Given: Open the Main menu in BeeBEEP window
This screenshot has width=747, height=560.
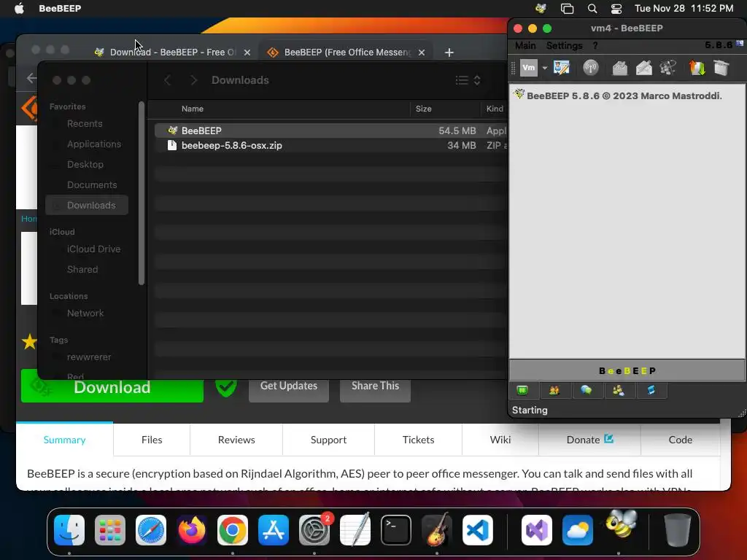Looking at the screenshot, I should click(x=525, y=46).
